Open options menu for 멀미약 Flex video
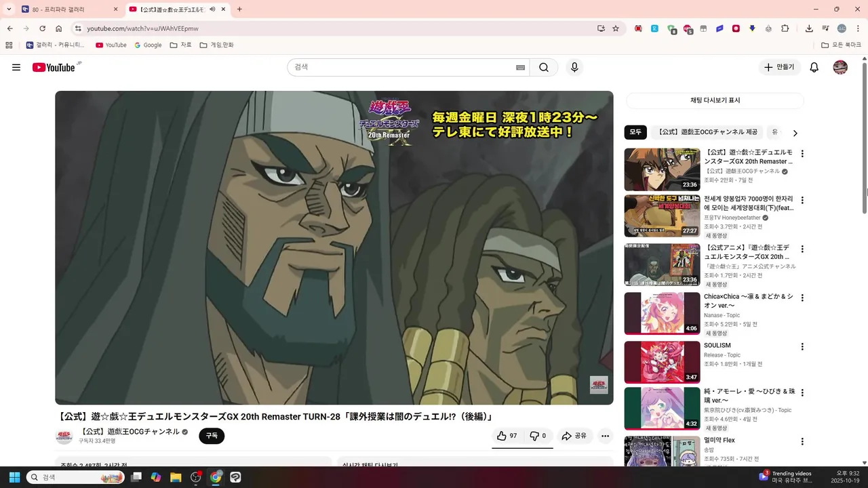Image resolution: width=868 pixels, height=488 pixels. [x=802, y=441]
